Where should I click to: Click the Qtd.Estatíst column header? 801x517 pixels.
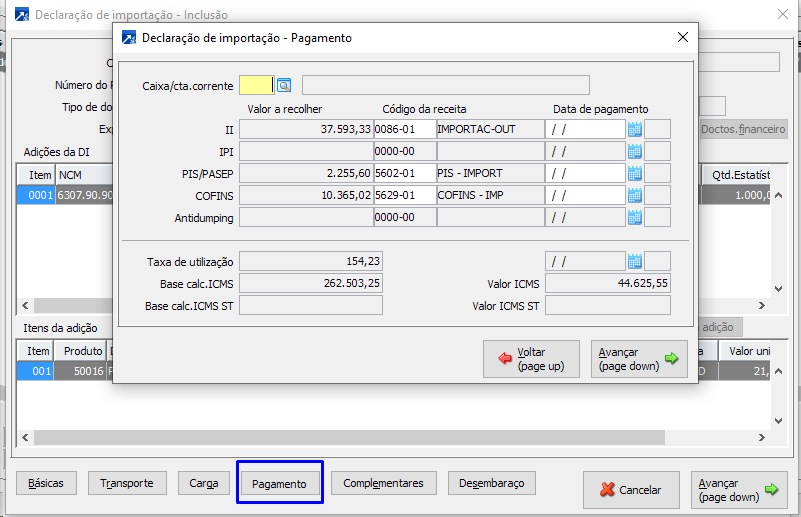(x=736, y=175)
